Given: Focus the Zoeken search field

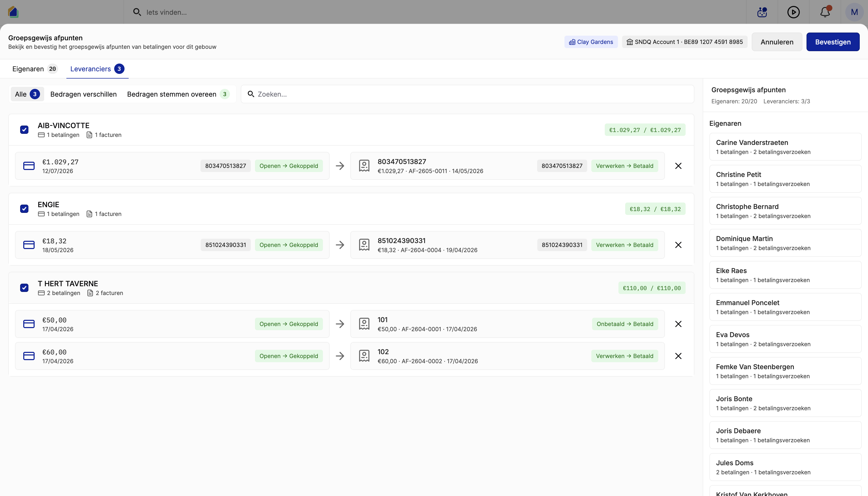Looking at the screenshot, I should 467,94.
